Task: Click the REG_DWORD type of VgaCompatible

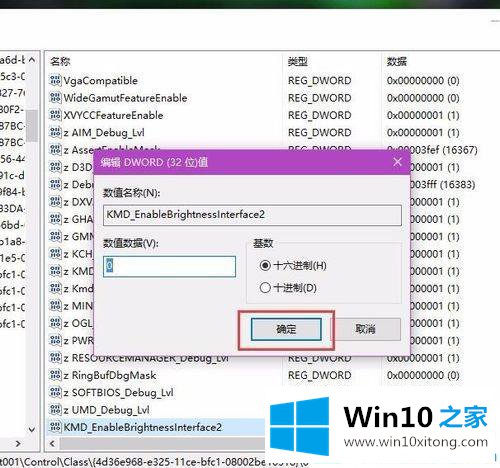Action: (319, 81)
